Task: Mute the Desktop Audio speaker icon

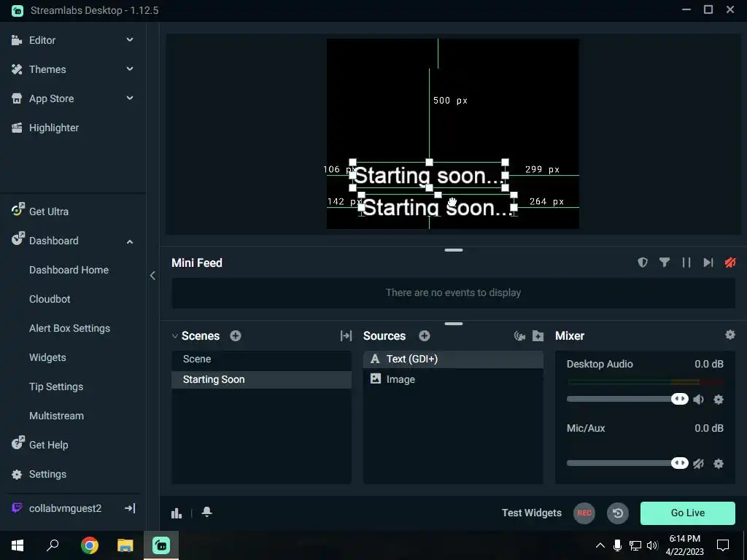Action: (x=699, y=400)
